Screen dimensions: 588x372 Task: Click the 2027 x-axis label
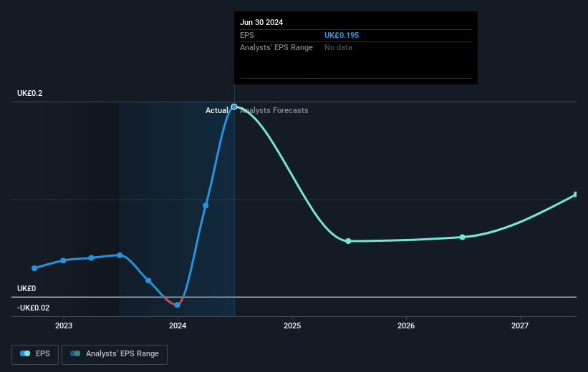coord(520,325)
